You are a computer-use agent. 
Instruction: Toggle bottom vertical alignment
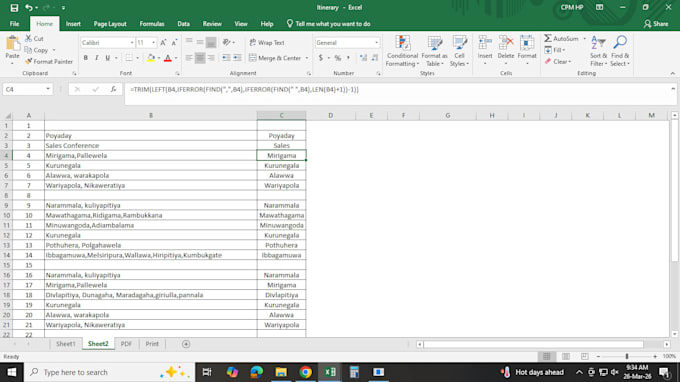[211, 42]
